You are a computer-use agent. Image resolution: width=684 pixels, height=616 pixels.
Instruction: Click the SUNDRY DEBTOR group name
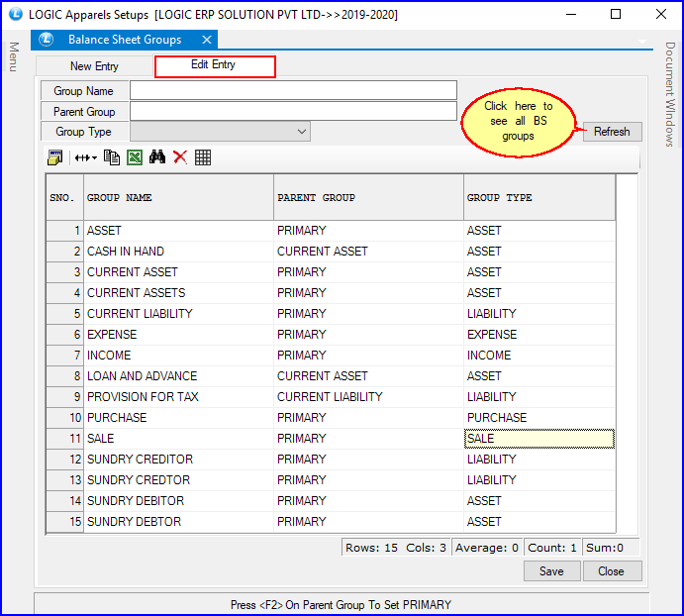coord(134,522)
